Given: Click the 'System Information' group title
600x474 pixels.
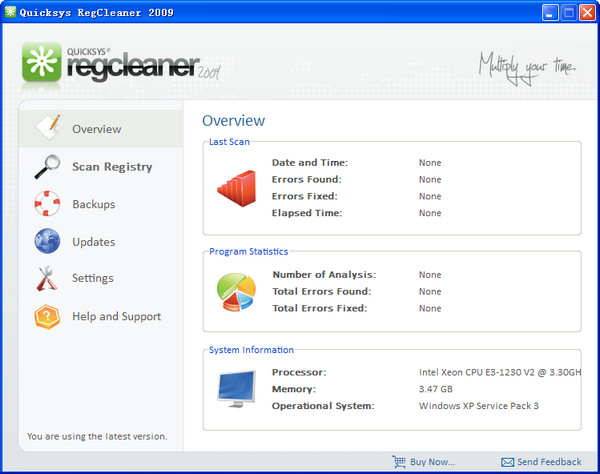Looking at the screenshot, I should (251, 350).
